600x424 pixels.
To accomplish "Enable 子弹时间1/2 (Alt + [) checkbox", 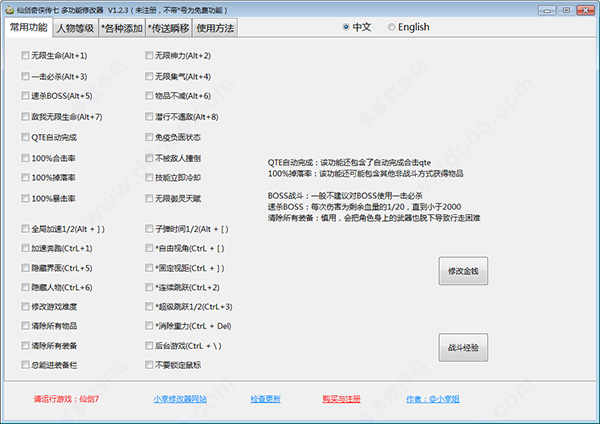I will pos(149,229).
